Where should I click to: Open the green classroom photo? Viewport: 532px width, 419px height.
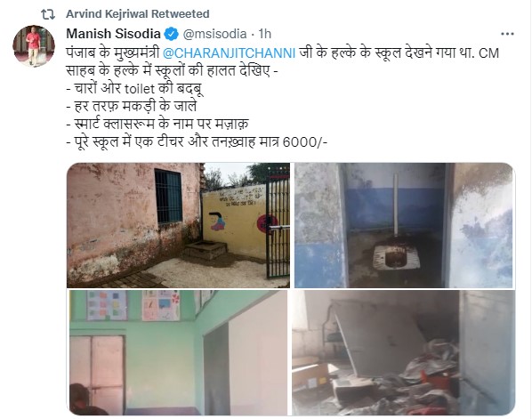click(179, 353)
